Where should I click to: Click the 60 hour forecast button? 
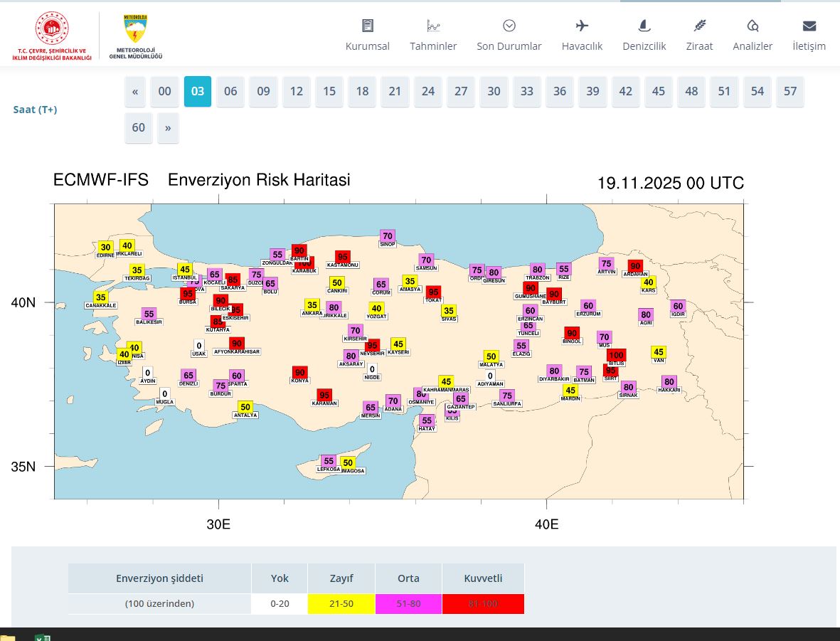coord(138,127)
